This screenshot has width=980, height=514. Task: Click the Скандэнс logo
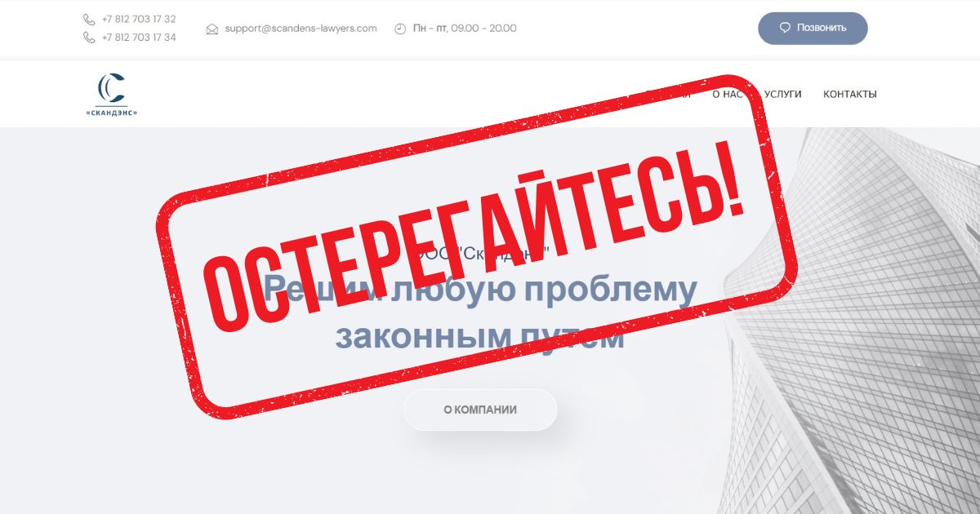click(112, 95)
